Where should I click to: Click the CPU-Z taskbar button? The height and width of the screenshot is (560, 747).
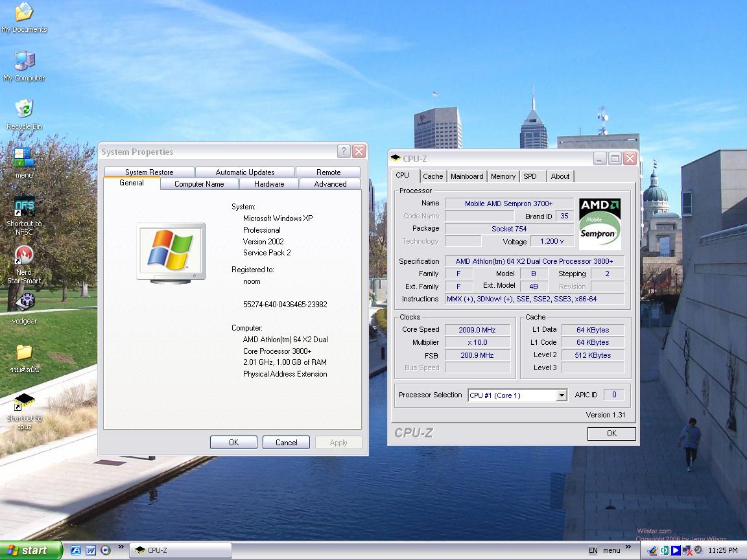pos(180,550)
